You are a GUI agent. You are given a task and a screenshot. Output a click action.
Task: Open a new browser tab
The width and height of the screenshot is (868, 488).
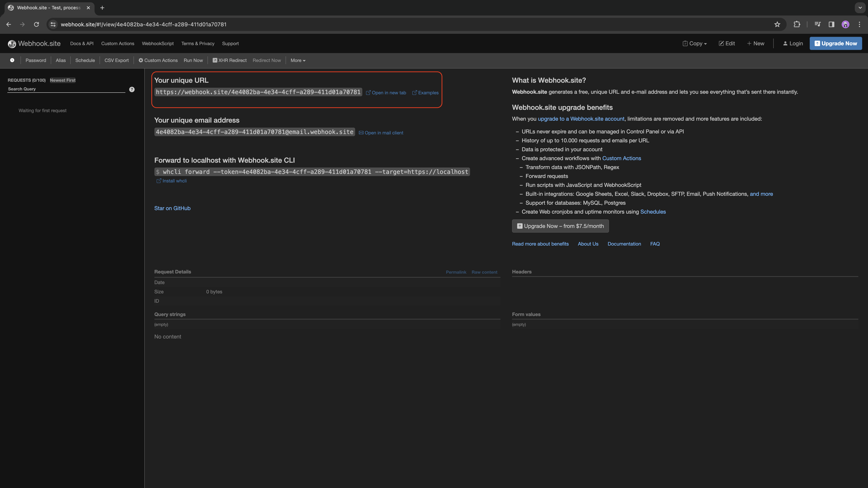[102, 8]
